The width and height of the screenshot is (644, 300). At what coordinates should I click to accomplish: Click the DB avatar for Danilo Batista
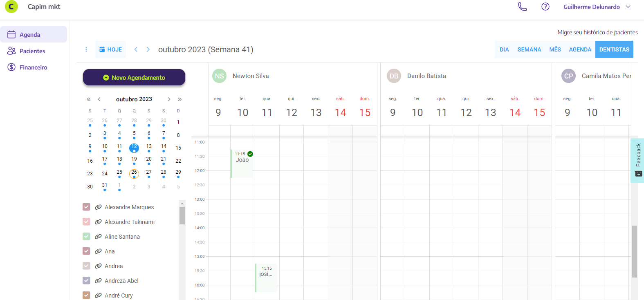394,76
